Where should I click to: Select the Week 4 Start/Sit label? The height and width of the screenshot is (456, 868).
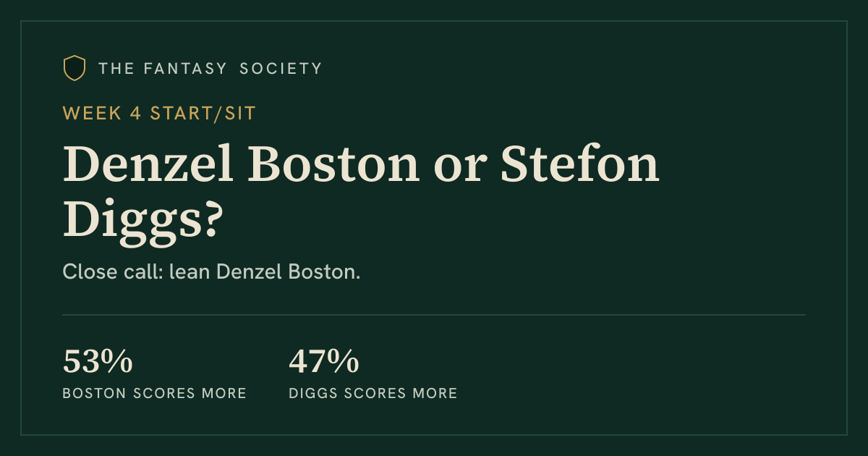[x=159, y=113]
